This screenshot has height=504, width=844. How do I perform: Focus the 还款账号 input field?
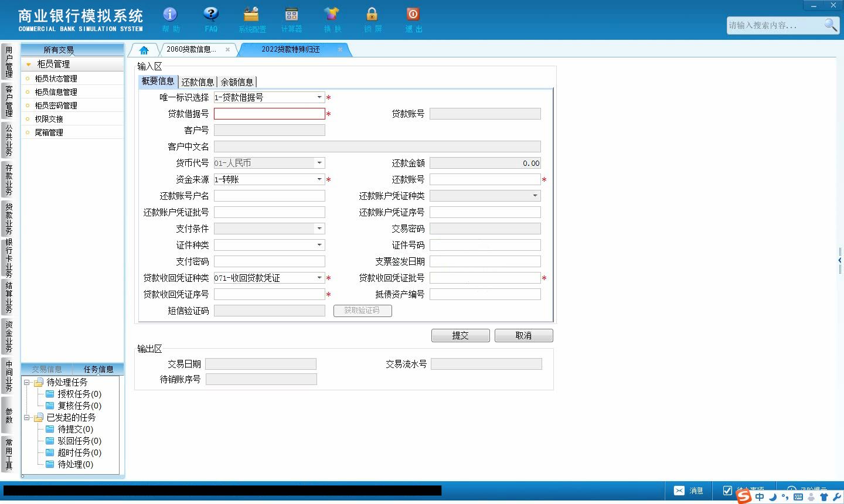tap(485, 180)
